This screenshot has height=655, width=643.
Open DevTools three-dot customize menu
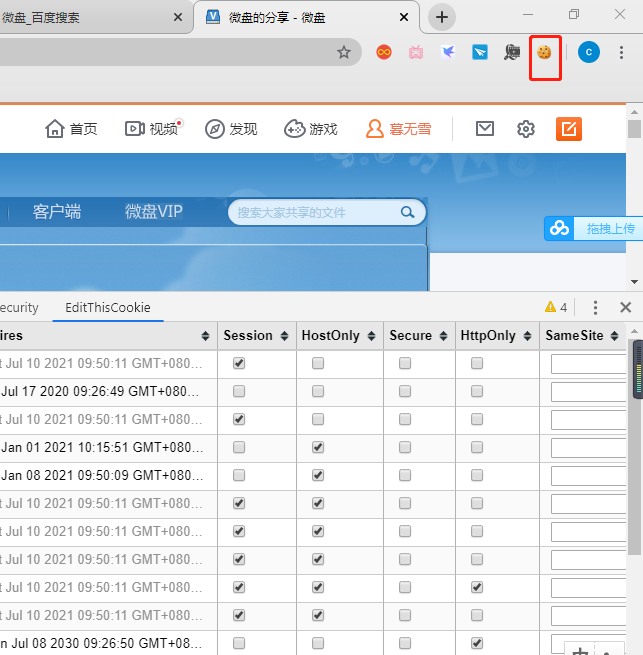[595, 307]
